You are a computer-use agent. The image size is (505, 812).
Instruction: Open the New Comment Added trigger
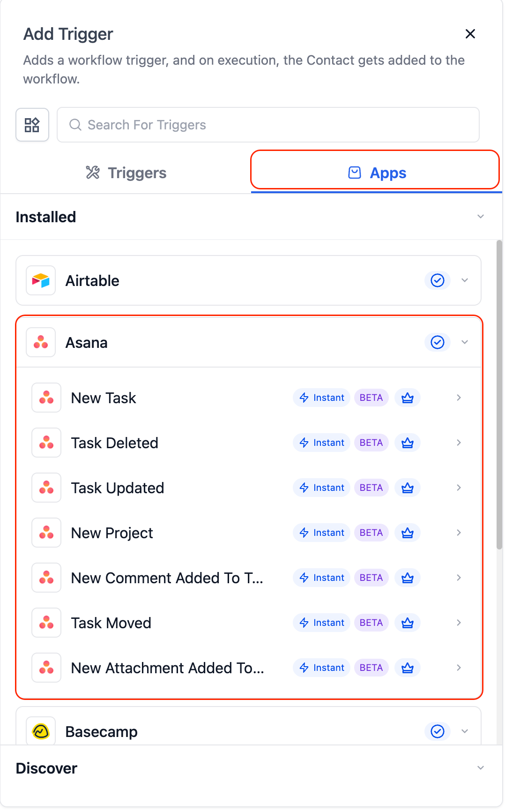point(167,578)
